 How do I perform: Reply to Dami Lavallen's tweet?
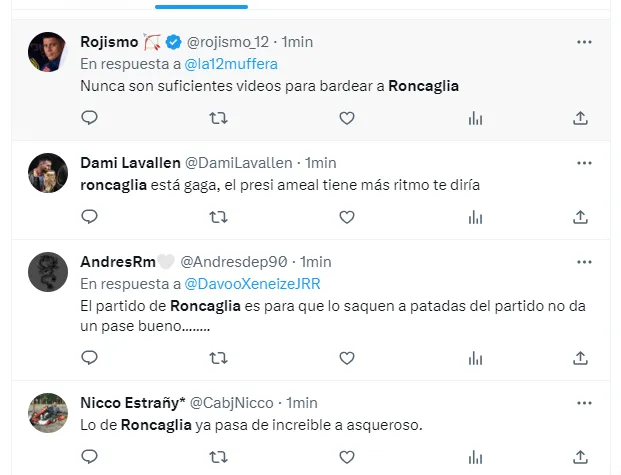point(89,216)
